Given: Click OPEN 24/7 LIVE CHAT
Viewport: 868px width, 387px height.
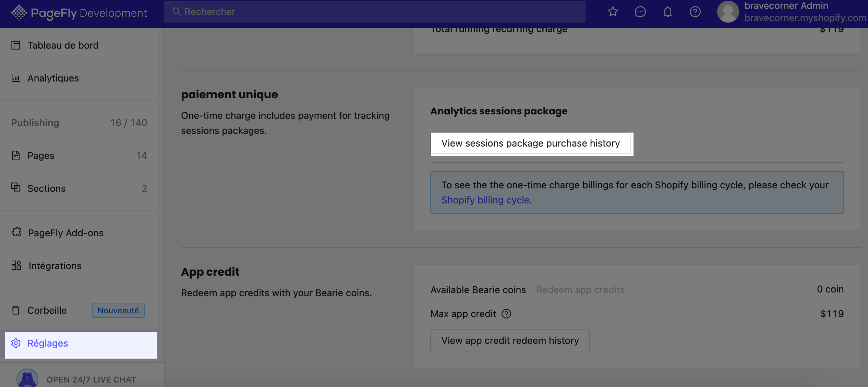Looking at the screenshot, I should click(91, 379).
